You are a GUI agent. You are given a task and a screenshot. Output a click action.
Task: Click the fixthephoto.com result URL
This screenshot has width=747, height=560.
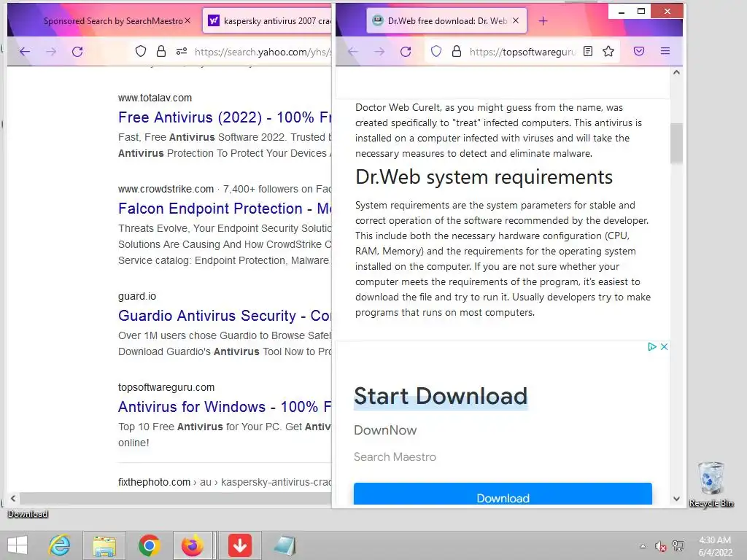(x=225, y=482)
